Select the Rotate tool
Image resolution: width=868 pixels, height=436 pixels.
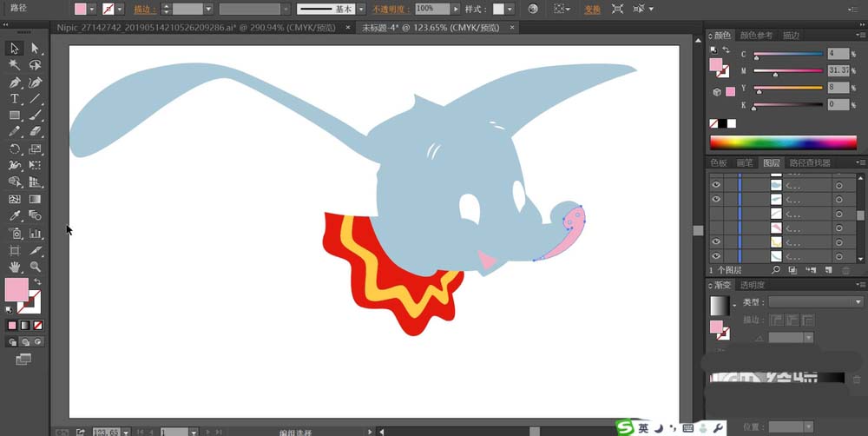click(x=15, y=149)
